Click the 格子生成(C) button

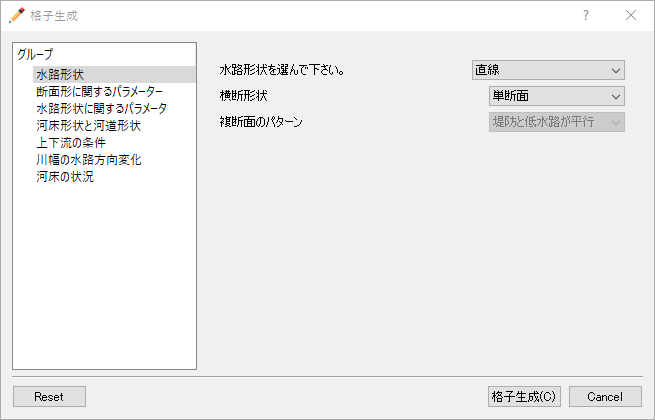(x=524, y=397)
